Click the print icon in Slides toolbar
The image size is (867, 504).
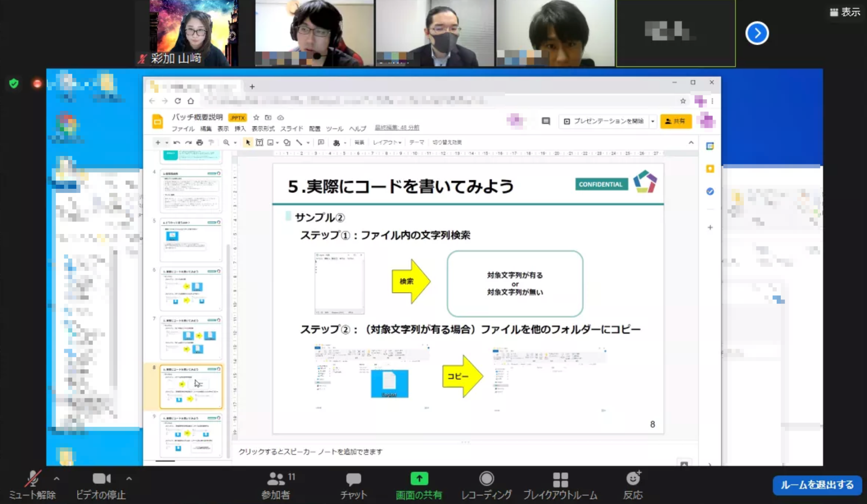(x=200, y=142)
